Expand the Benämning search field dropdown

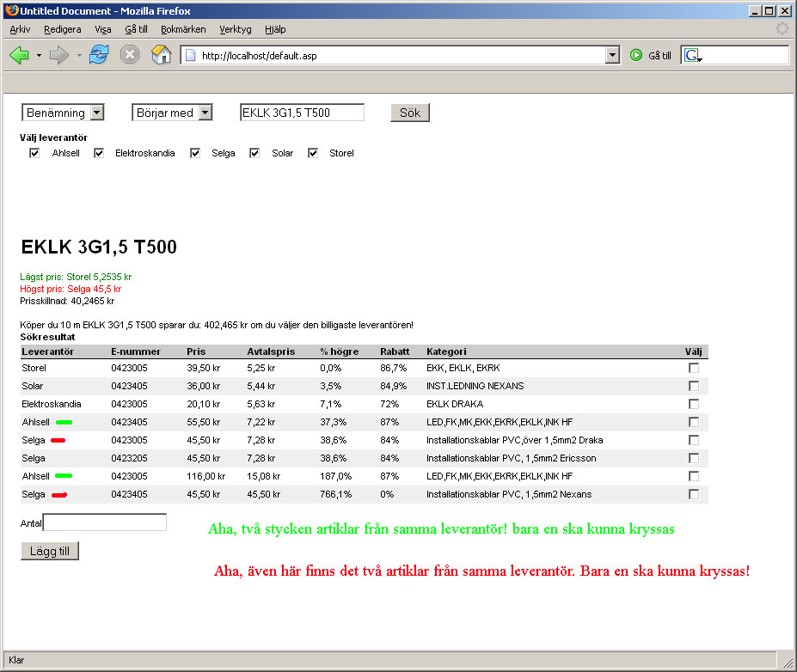point(97,113)
